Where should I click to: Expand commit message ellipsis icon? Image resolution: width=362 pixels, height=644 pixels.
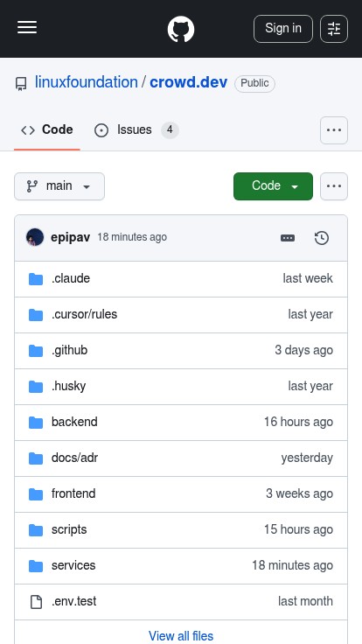(x=288, y=238)
